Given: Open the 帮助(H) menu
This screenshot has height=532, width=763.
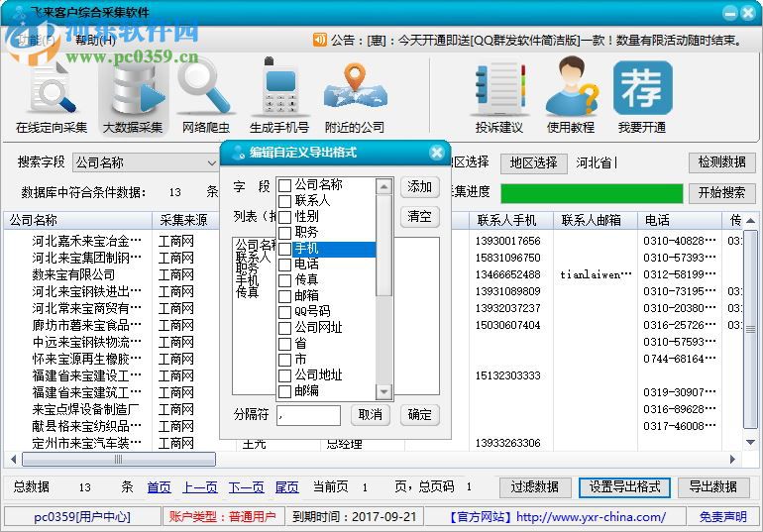Looking at the screenshot, I should (x=95, y=40).
